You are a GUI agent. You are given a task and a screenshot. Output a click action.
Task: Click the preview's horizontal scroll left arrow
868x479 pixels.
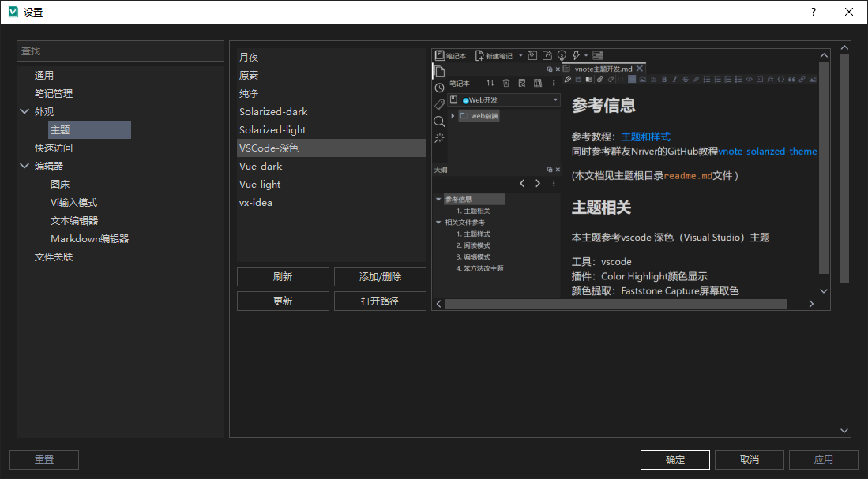click(438, 304)
